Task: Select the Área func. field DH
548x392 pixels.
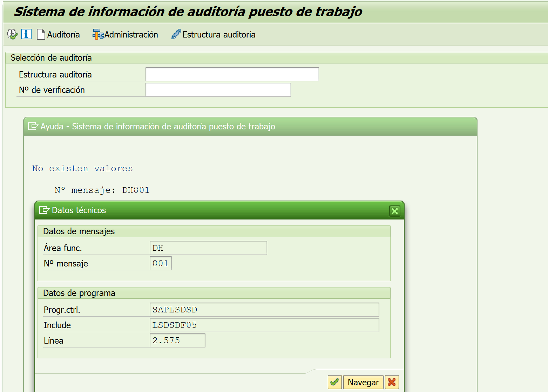Action: pyautogui.click(x=208, y=248)
